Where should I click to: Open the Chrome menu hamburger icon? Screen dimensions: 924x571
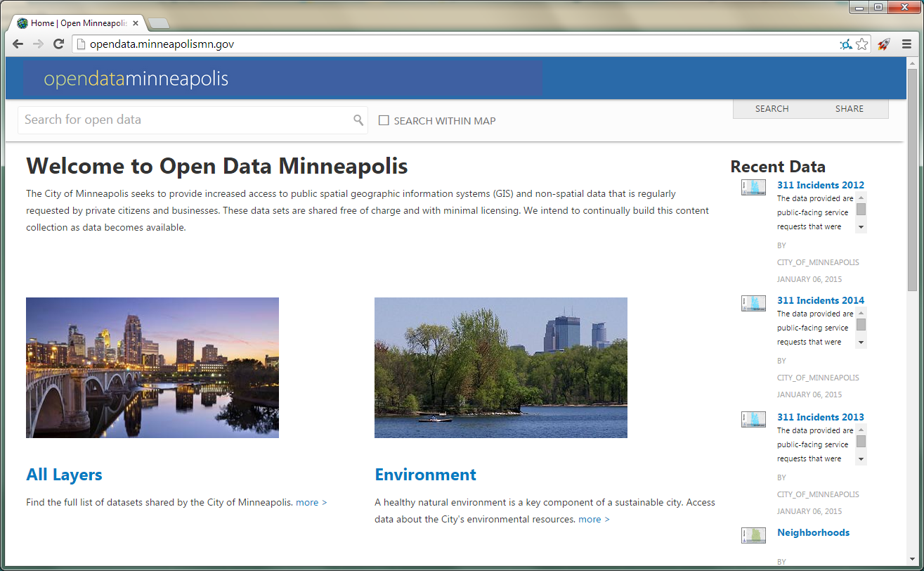tap(906, 44)
